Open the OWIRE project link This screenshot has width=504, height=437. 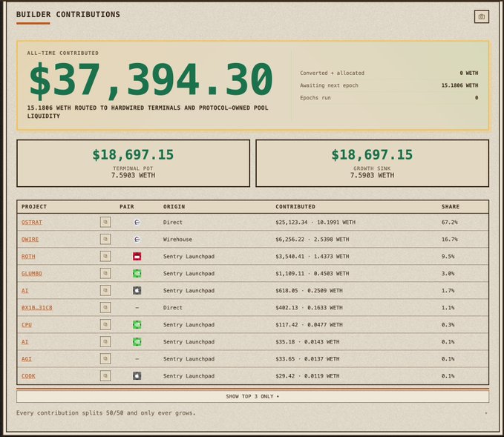click(30, 239)
